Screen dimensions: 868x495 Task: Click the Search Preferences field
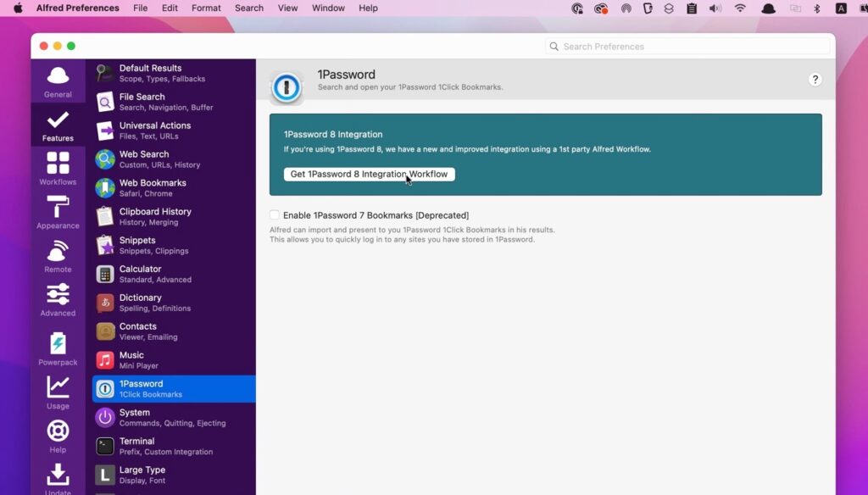tap(687, 46)
